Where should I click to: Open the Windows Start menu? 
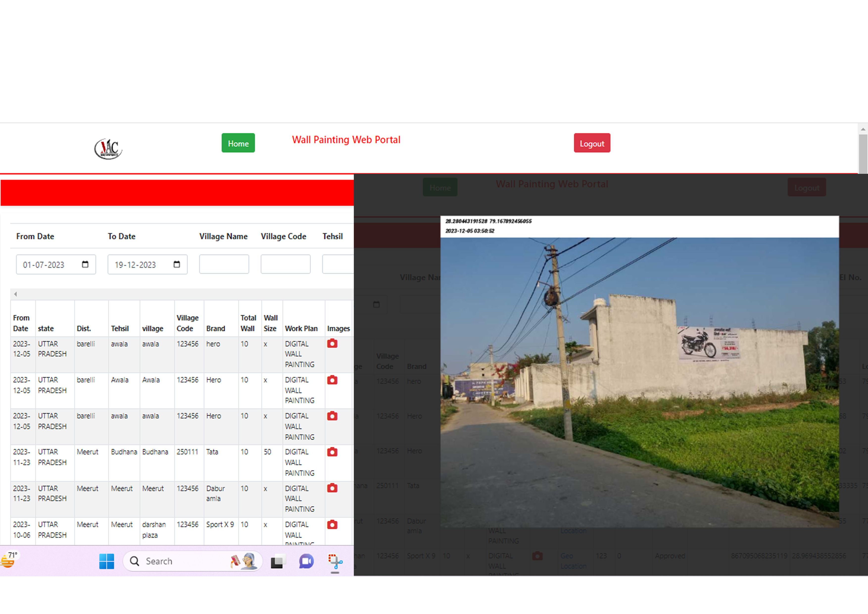[107, 562]
